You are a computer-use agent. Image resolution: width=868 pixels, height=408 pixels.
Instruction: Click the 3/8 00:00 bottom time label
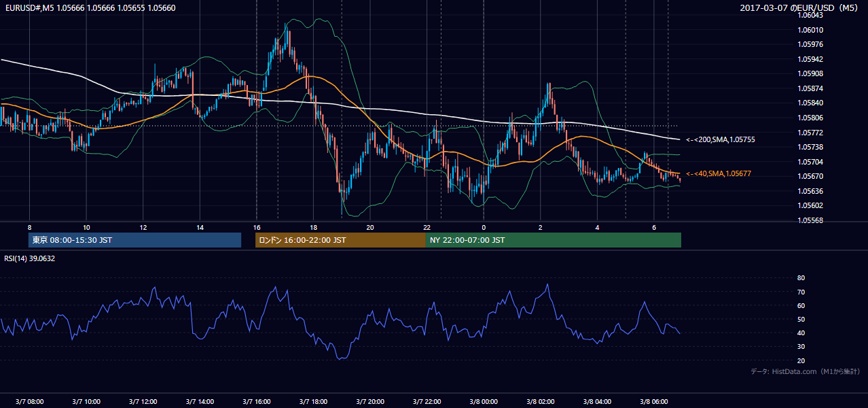tap(484, 401)
